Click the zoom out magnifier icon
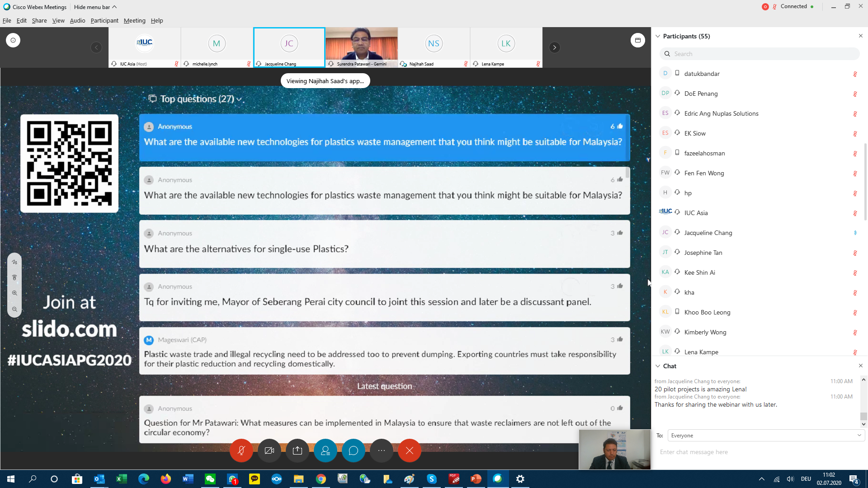This screenshot has width=868, height=488. [x=14, y=310]
